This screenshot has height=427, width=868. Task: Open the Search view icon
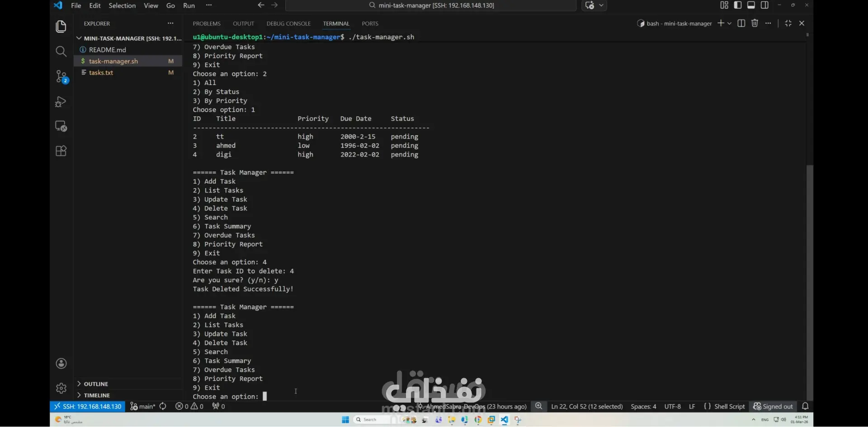click(61, 51)
